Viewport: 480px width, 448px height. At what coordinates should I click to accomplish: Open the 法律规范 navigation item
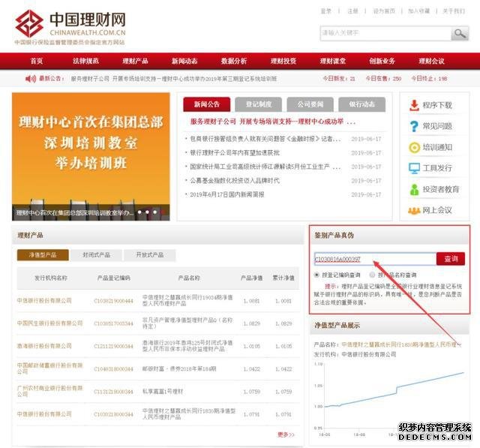[x=85, y=61]
